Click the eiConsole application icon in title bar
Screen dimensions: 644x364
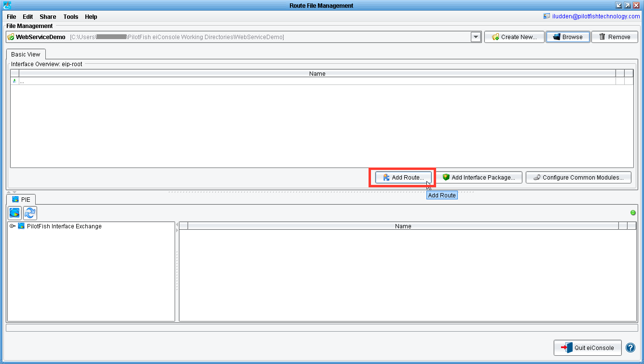pos(7,5)
